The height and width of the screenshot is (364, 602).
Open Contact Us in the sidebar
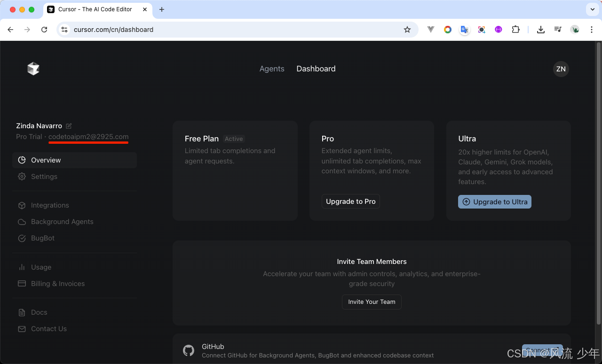75,329
